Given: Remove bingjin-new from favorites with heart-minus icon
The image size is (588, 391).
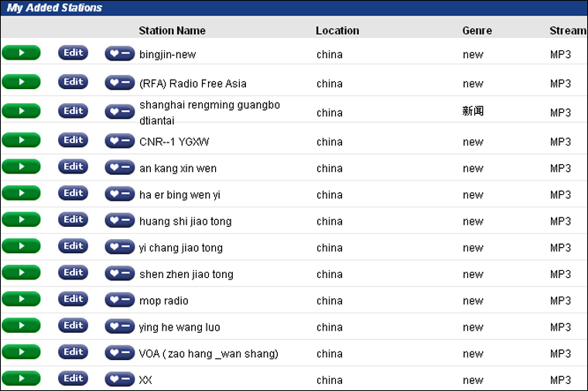Looking at the screenshot, I should coord(119,53).
